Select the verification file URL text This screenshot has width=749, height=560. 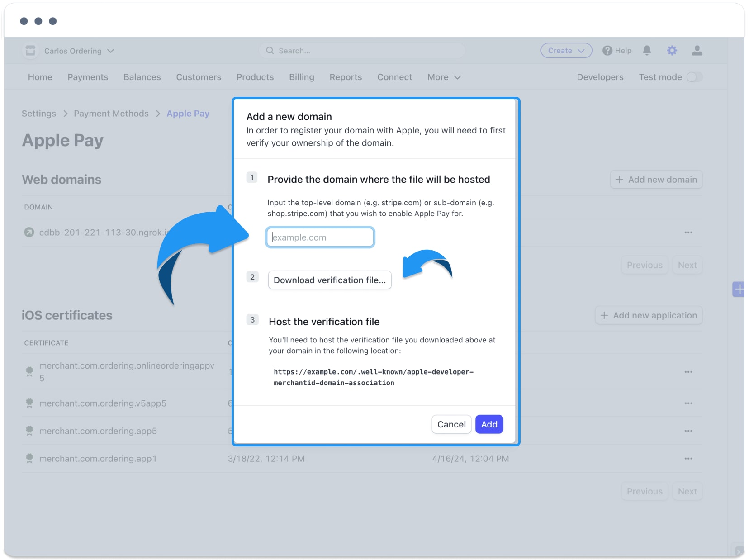[374, 377]
